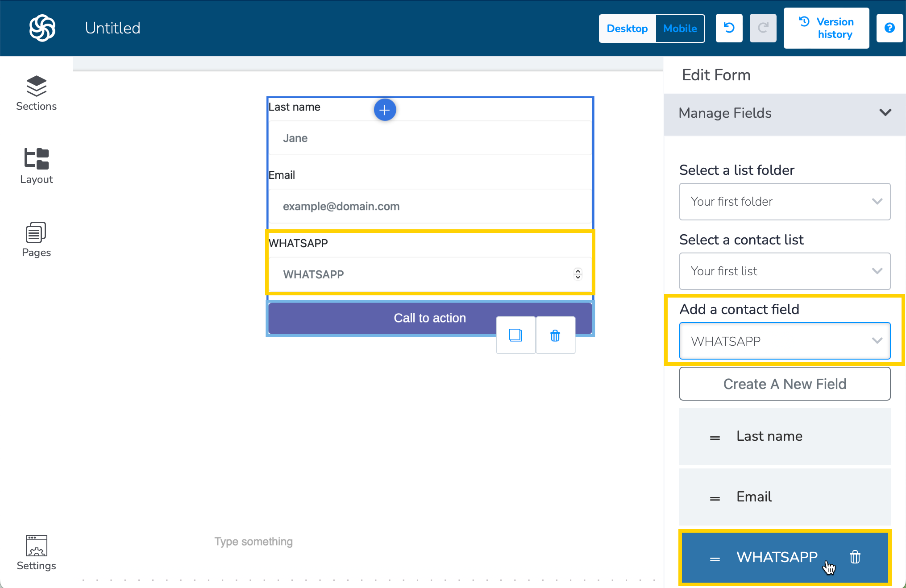This screenshot has height=588, width=906.
Task: Delete the WHATSAPP field with trash icon
Action: [x=855, y=557]
